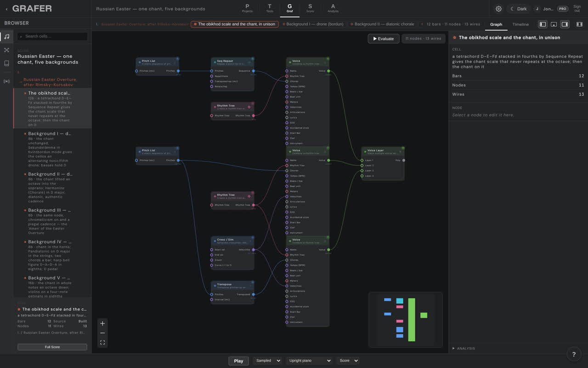Viewport: 588px width, 368px height.
Task: Select Background I drone breadcrumb tab
Action: point(313,24)
